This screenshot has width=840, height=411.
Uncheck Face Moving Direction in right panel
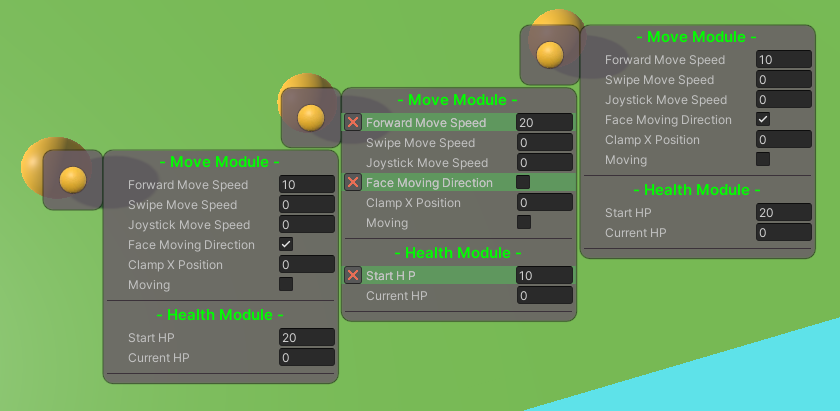click(763, 119)
